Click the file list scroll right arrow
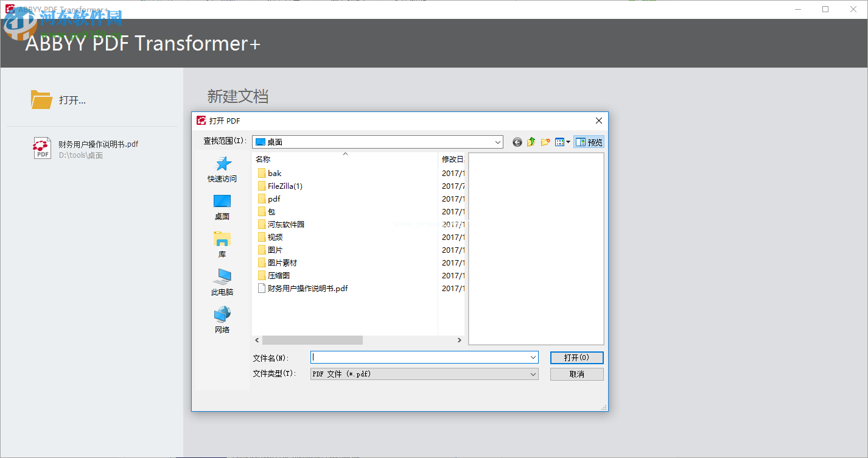 coord(460,340)
